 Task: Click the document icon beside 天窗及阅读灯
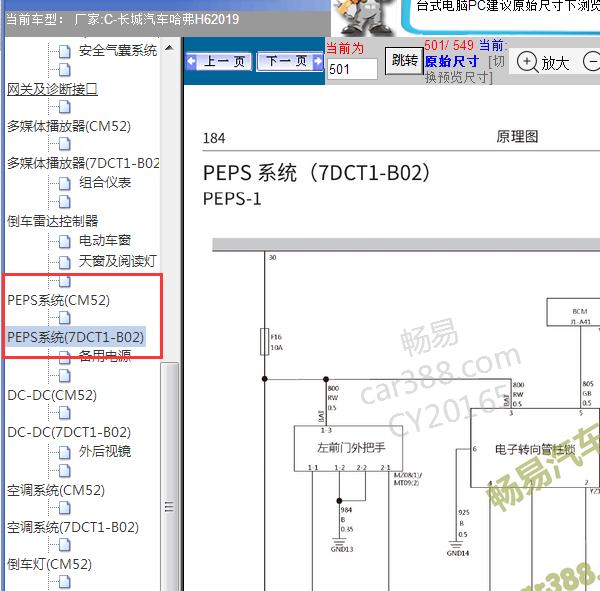click(x=65, y=262)
